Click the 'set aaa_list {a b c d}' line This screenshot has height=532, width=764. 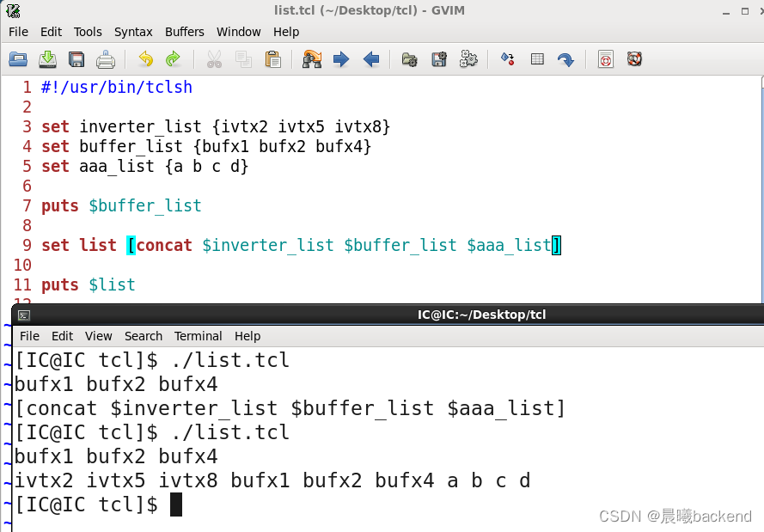pos(144,167)
